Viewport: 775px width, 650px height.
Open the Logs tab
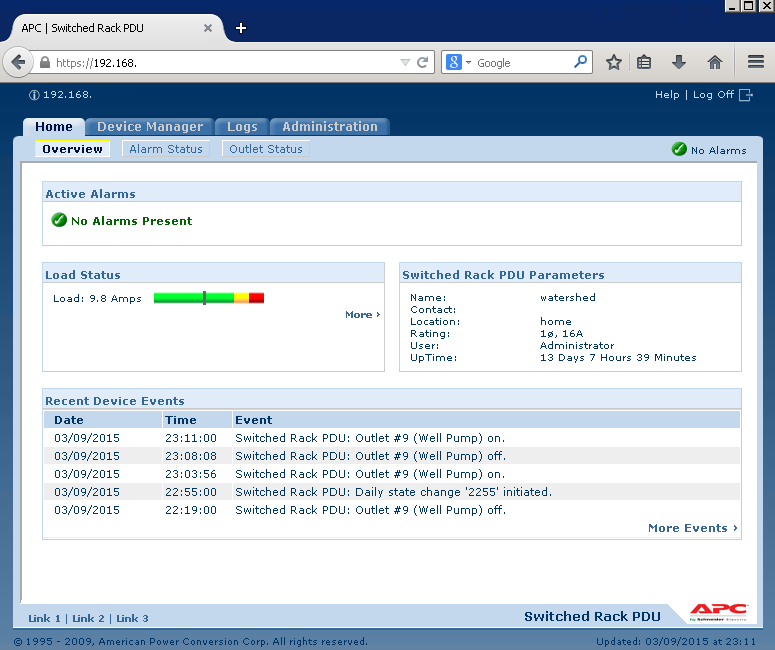tap(242, 127)
